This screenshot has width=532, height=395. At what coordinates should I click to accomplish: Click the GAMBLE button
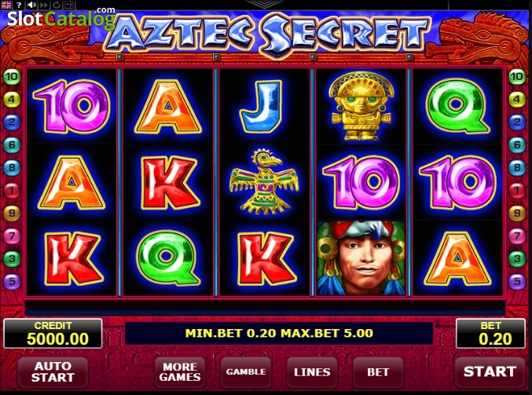246,372
